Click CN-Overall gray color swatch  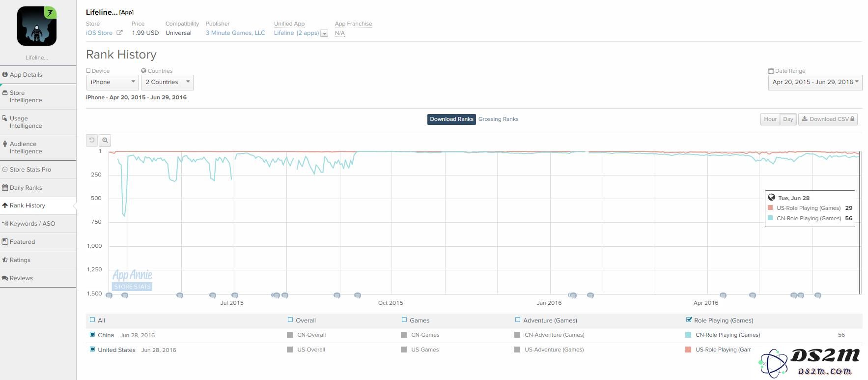coord(290,335)
